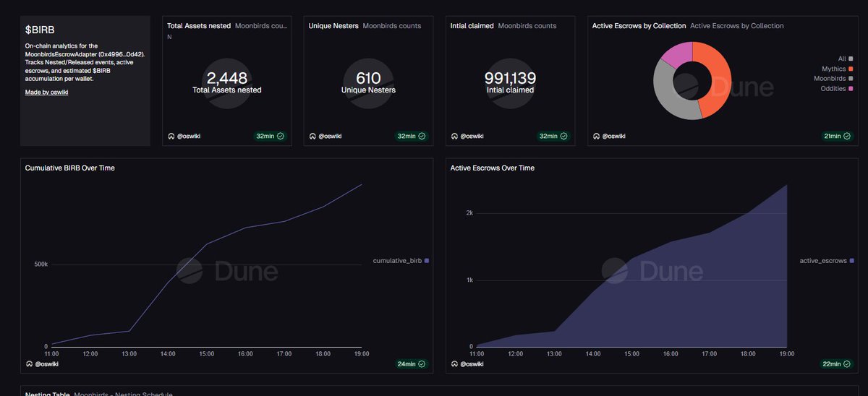
Task: Click the 'Total Assets nested' card title
Action: (199, 26)
